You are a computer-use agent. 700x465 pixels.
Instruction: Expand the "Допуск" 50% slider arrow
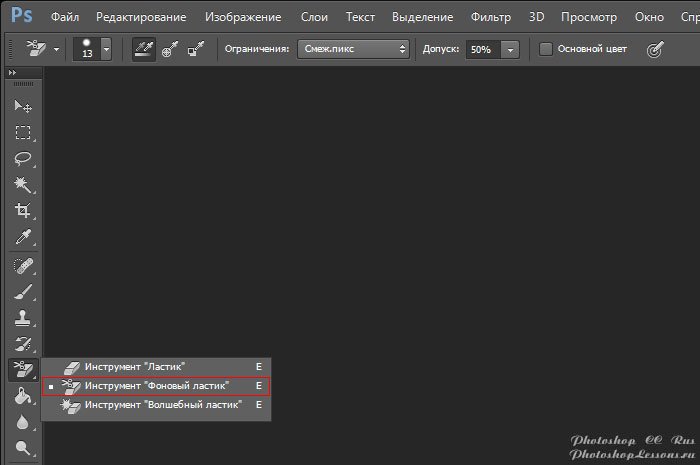(511, 49)
